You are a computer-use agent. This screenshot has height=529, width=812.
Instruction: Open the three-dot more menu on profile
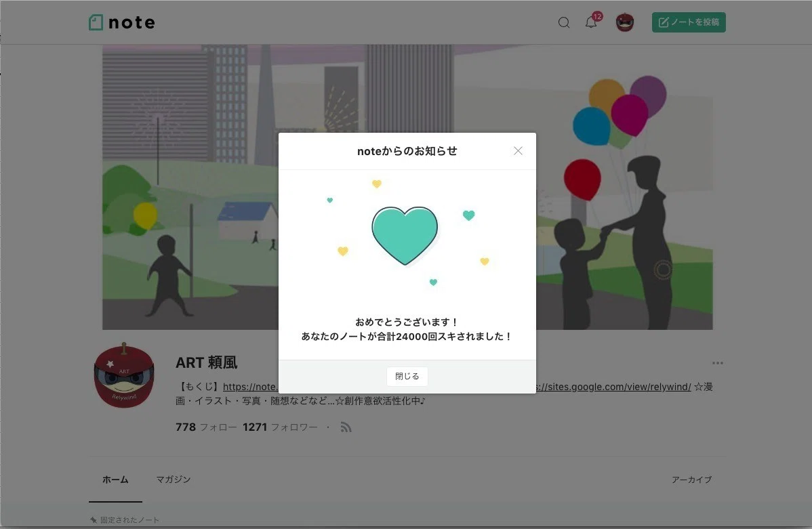717,363
